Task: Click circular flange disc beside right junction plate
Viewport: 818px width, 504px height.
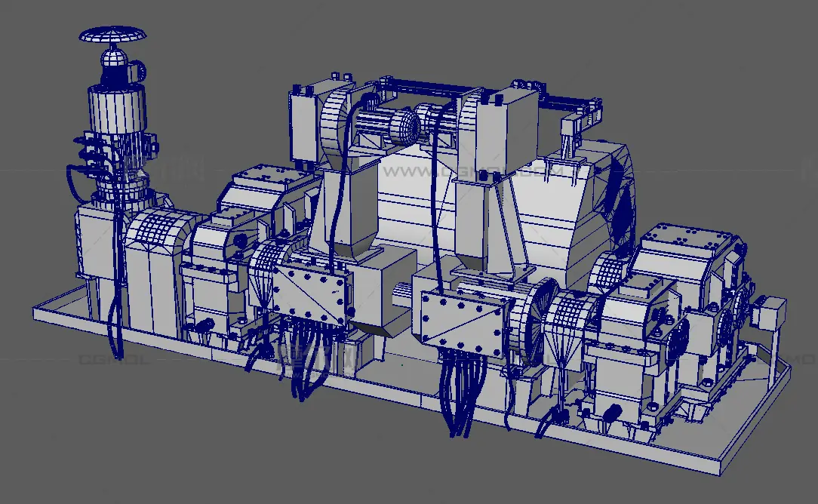Action: tap(531, 317)
